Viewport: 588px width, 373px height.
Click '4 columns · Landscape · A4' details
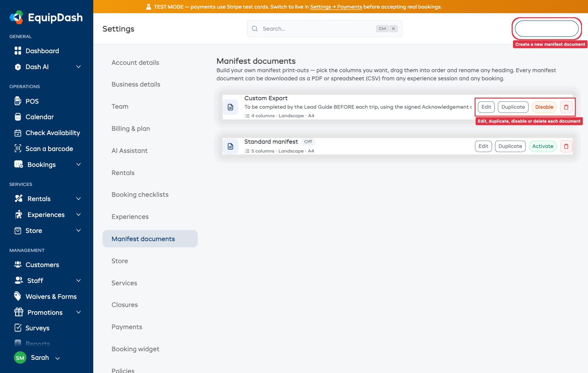tap(279, 116)
